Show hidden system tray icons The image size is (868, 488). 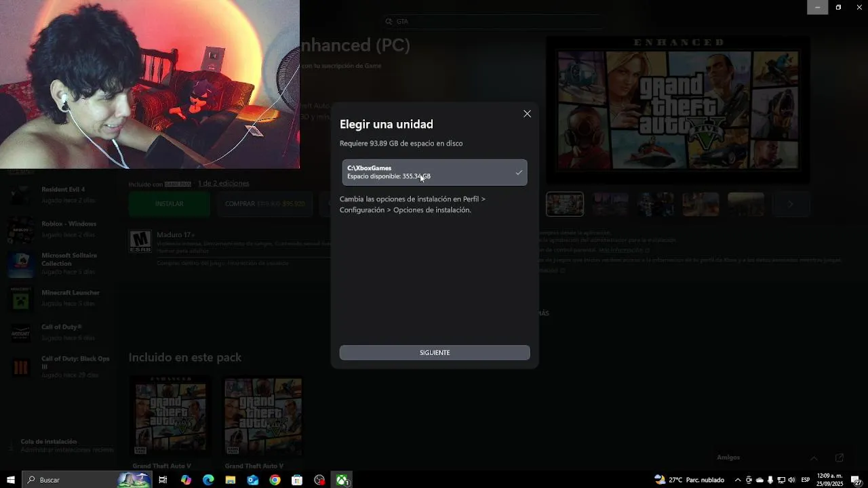pos(738,480)
